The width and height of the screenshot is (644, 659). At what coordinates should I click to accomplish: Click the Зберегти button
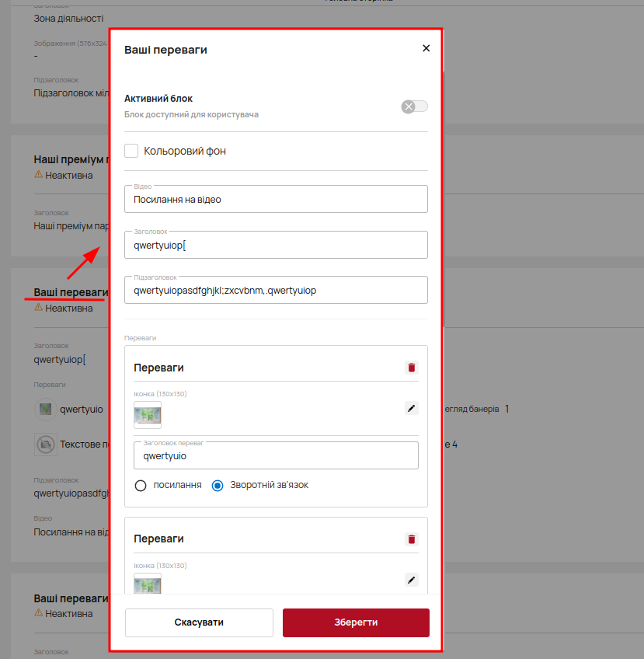click(356, 622)
